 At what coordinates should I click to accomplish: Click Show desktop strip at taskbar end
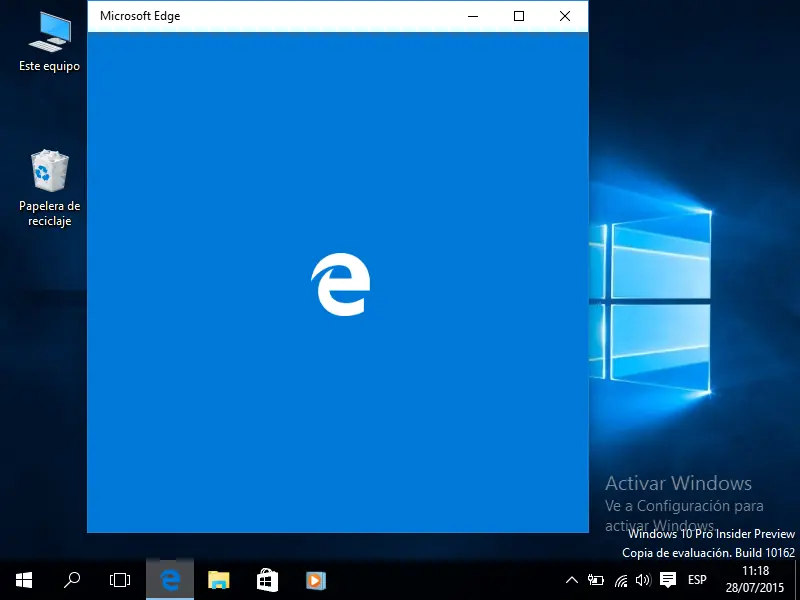point(797,580)
